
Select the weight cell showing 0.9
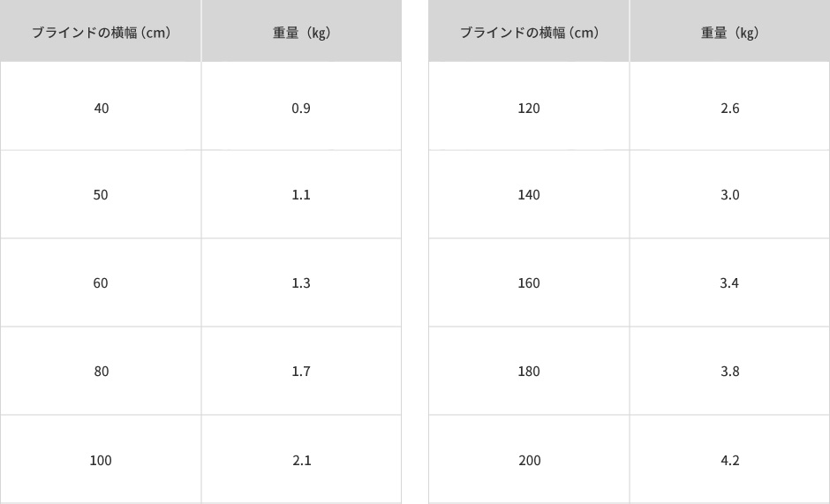tap(301, 106)
